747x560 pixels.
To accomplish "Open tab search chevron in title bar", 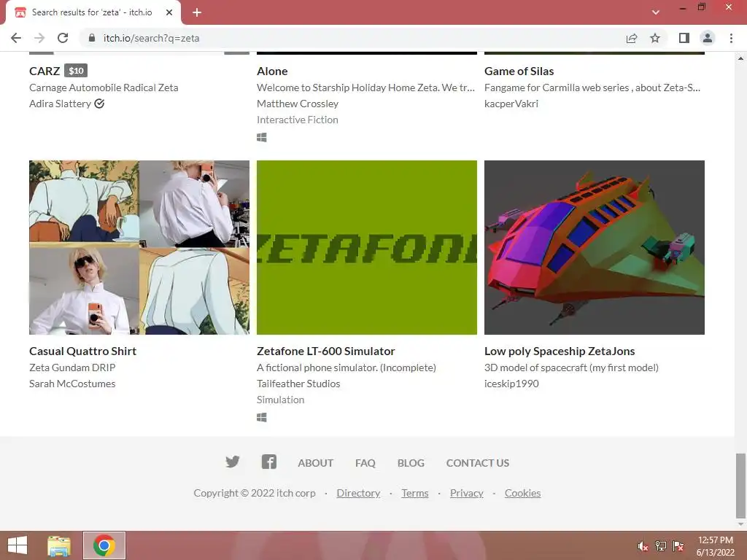I will coord(656,12).
